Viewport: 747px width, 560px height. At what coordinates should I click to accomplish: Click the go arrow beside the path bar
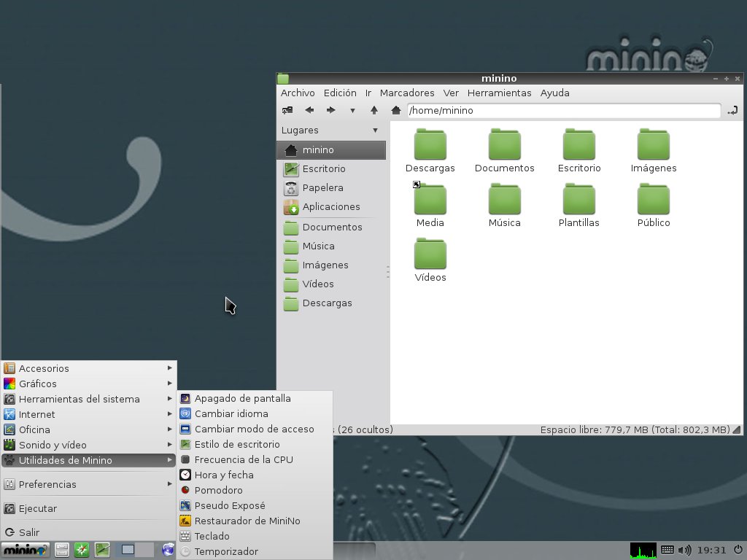click(732, 110)
